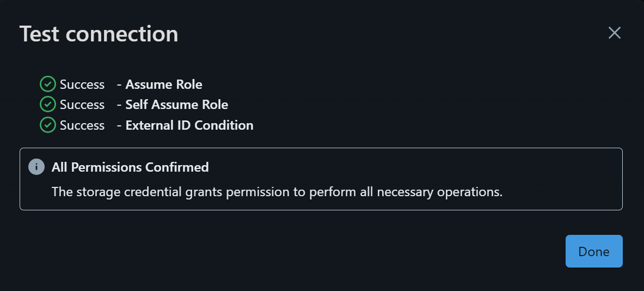This screenshot has width=644, height=291.
Task: Close the Test connection dialog
Action: click(615, 33)
